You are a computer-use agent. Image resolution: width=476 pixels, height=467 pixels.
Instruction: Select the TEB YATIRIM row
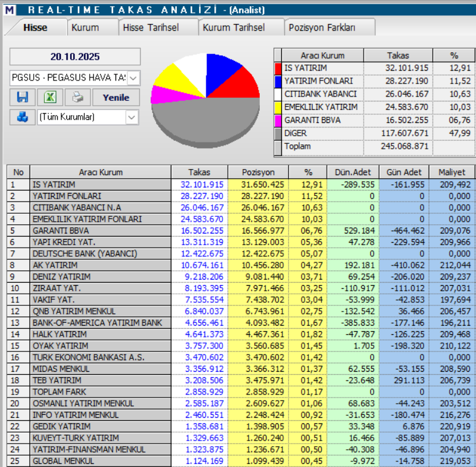241,380
